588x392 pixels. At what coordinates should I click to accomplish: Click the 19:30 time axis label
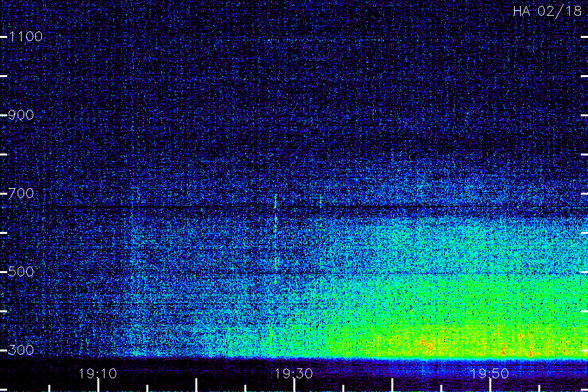[294, 374]
